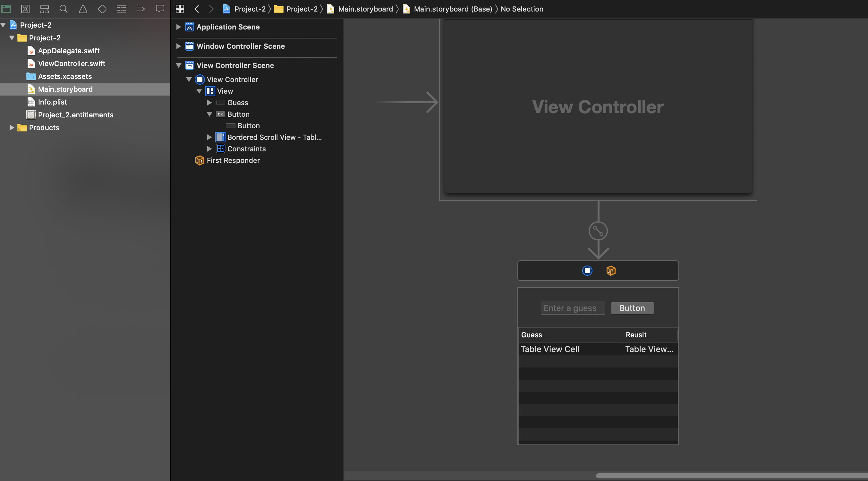The image size is (868, 481).
Task: Open the Issue navigator warning icon
Action: [83, 9]
